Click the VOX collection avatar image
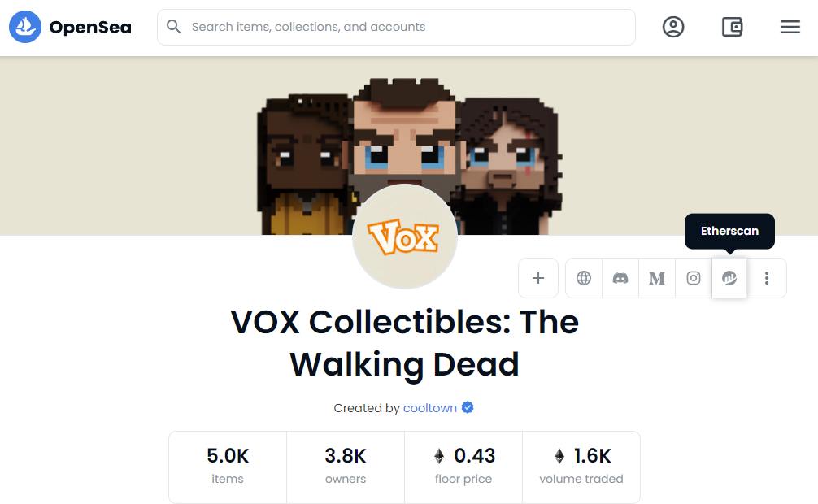 (x=405, y=237)
